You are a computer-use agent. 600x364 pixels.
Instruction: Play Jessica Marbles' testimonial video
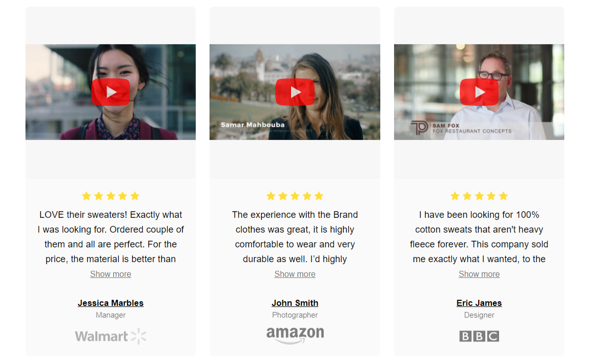pyautogui.click(x=111, y=92)
